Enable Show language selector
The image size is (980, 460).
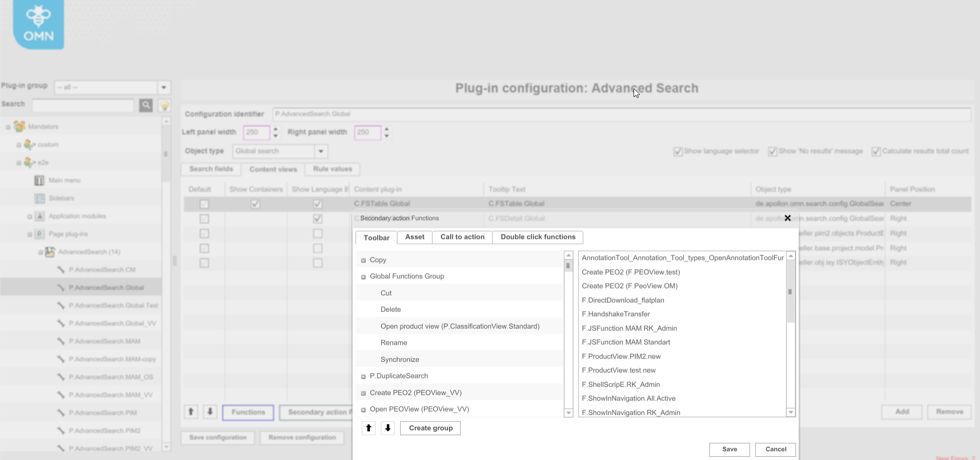pyautogui.click(x=678, y=151)
